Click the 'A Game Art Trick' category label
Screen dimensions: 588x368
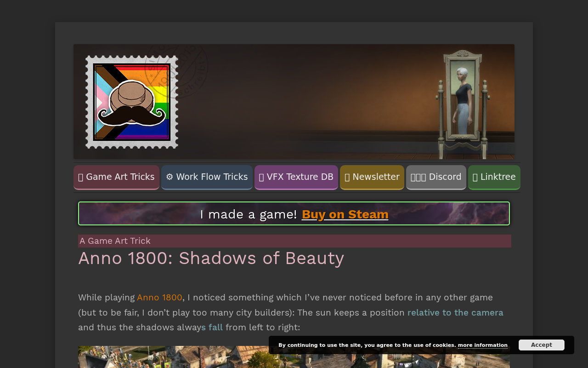tap(115, 241)
